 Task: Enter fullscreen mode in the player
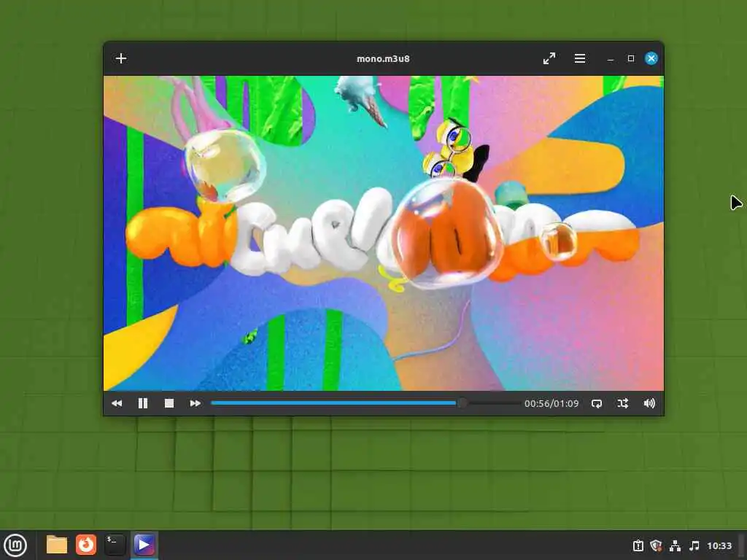[x=549, y=58]
